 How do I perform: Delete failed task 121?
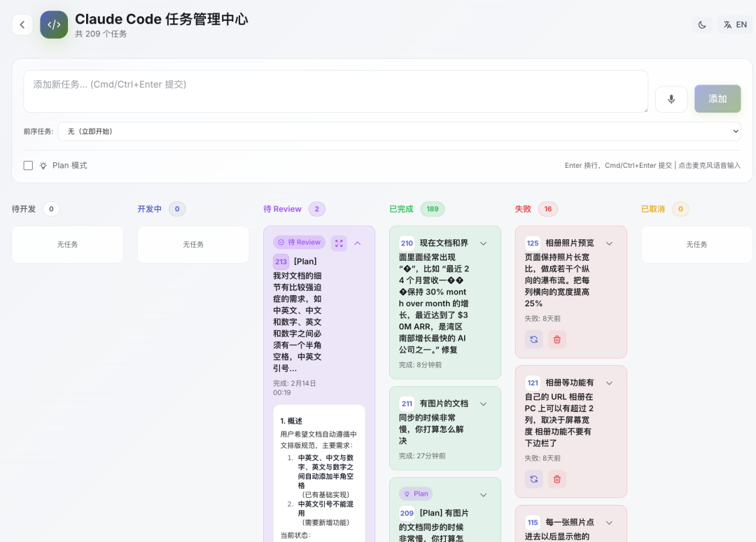pyautogui.click(x=557, y=479)
